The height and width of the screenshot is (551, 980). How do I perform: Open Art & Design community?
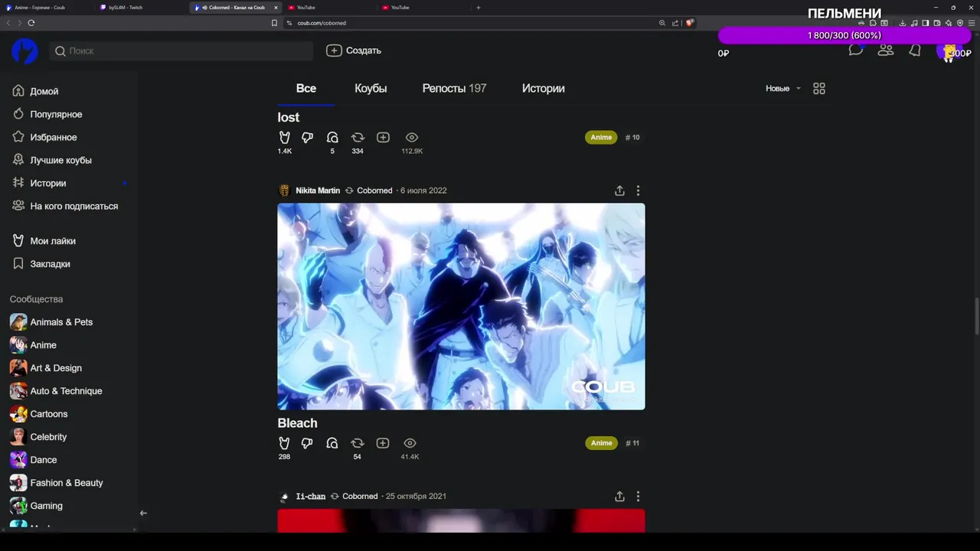46,368
